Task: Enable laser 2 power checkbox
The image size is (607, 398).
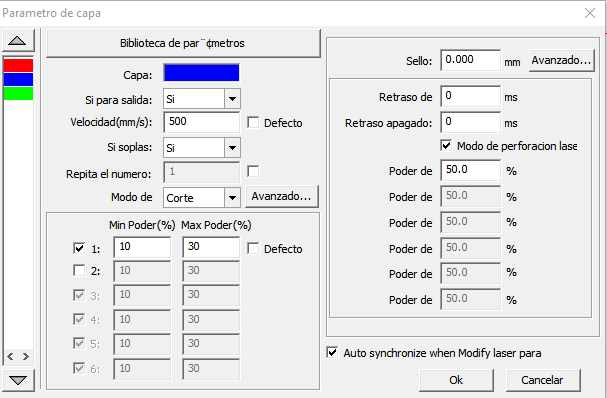Action: [79, 270]
